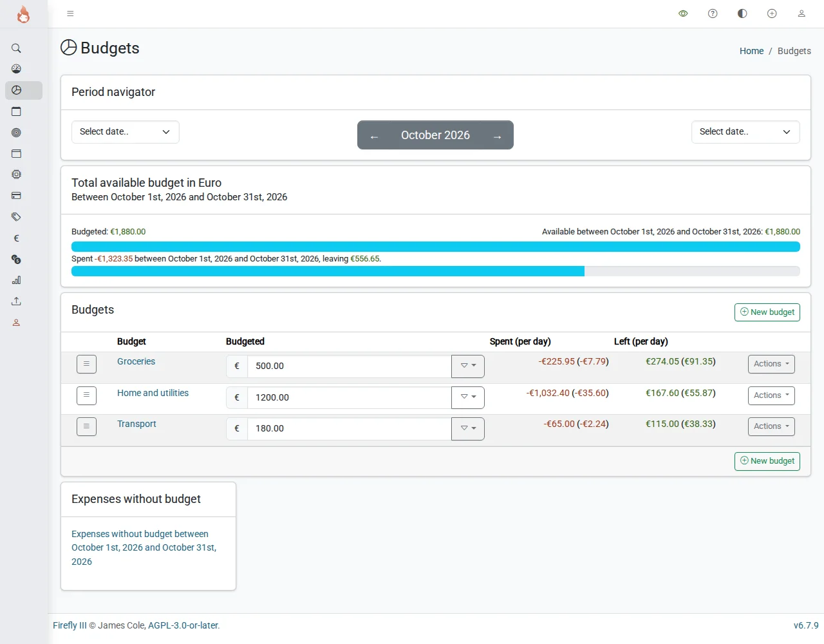The height and width of the screenshot is (644, 824).
Task: Open the left Select date dropdown
Action: [x=126, y=132]
